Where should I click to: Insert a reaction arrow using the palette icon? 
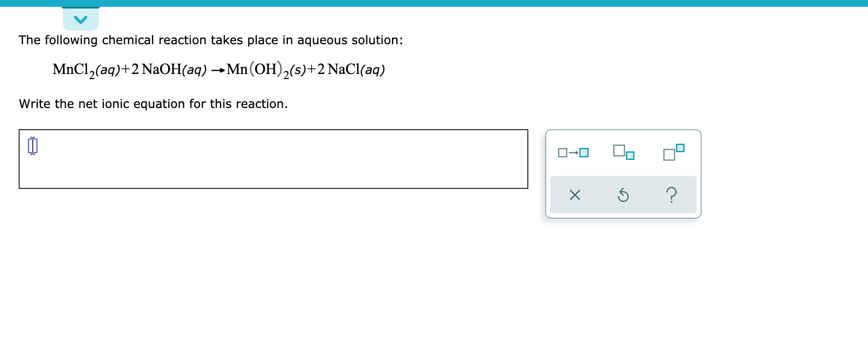pyautogui.click(x=573, y=151)
